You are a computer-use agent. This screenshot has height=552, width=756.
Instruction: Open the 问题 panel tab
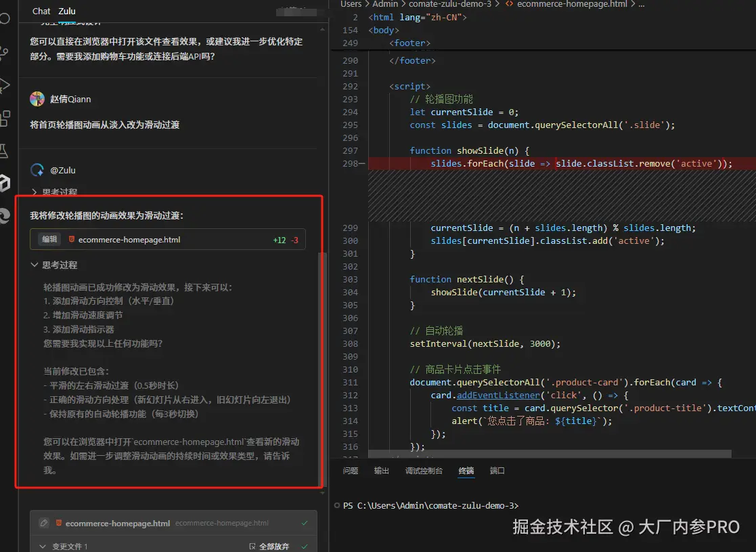pyautogui.click(x=351, y=471)
